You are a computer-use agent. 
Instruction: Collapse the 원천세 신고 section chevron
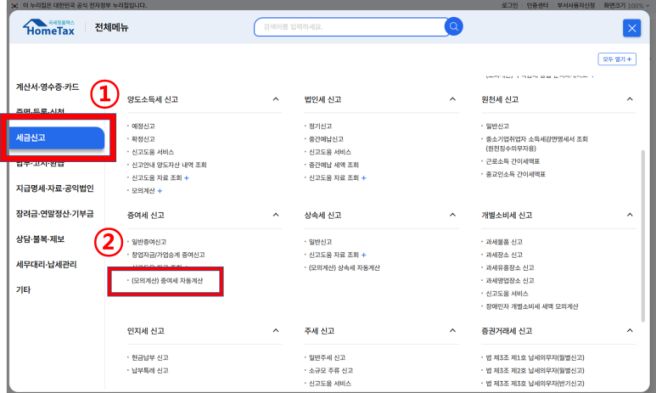[630, 99]
